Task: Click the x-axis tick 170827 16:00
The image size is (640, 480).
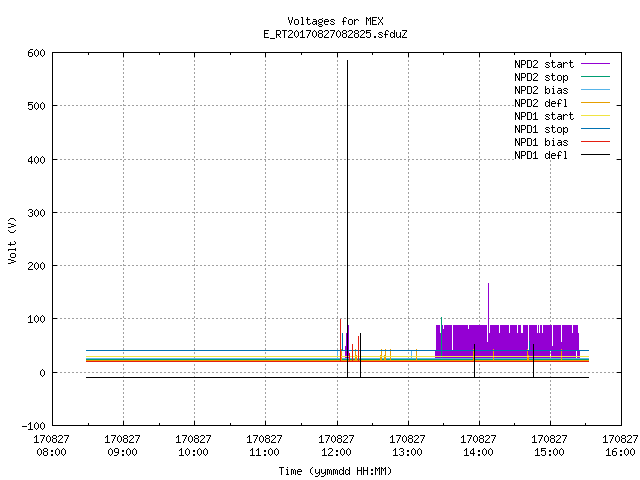Action: (x=620, y=446)
